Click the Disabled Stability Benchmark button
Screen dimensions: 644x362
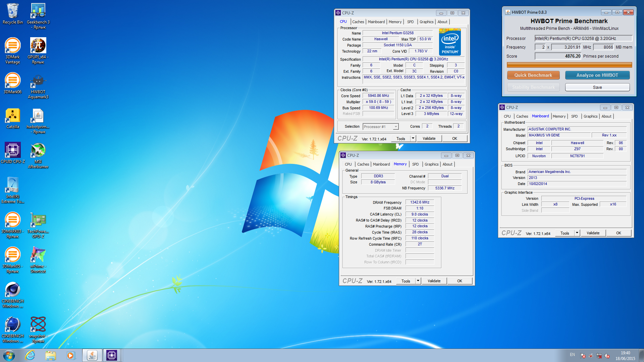[x=533, y=87]
